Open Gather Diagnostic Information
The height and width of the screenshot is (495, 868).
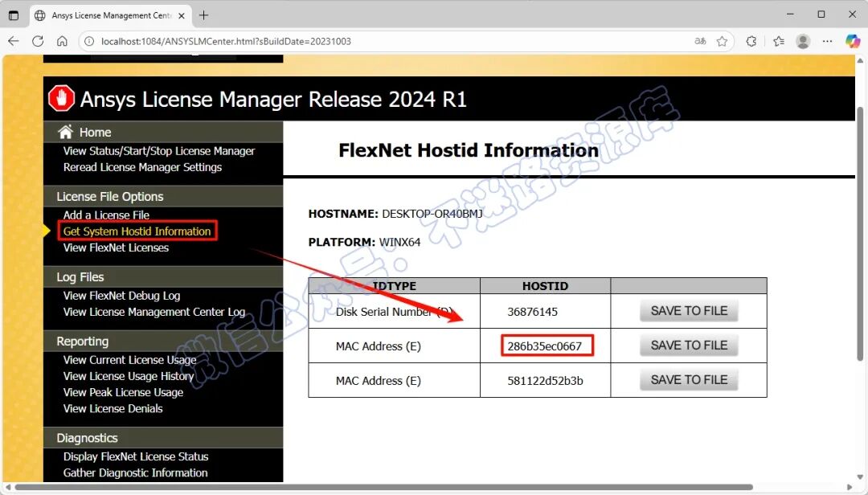pos(135,472)
